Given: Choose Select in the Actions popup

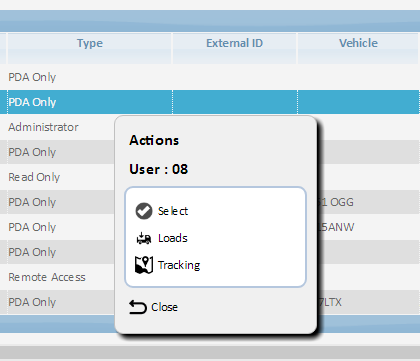Looking at the screenshot, I should (173, 211).
